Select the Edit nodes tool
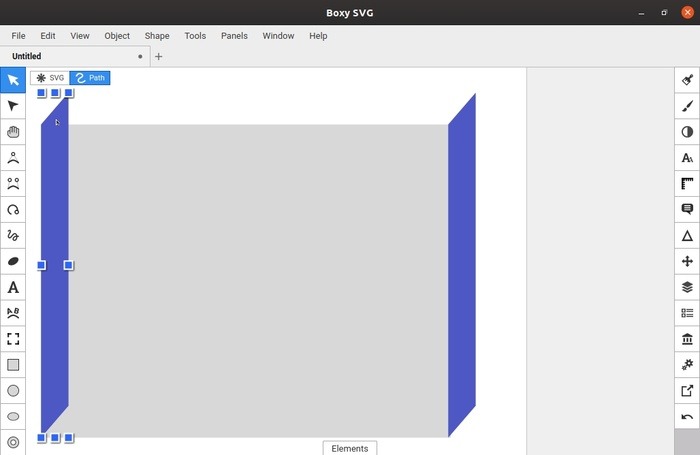Image resolution: width=700 pixels, height=455 pixels. pos(13,106)
